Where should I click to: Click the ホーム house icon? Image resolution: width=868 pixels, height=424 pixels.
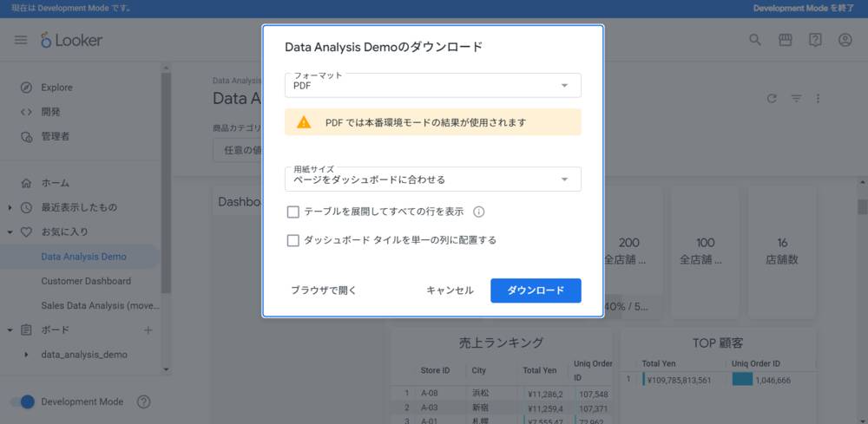(x=26, y=183)
